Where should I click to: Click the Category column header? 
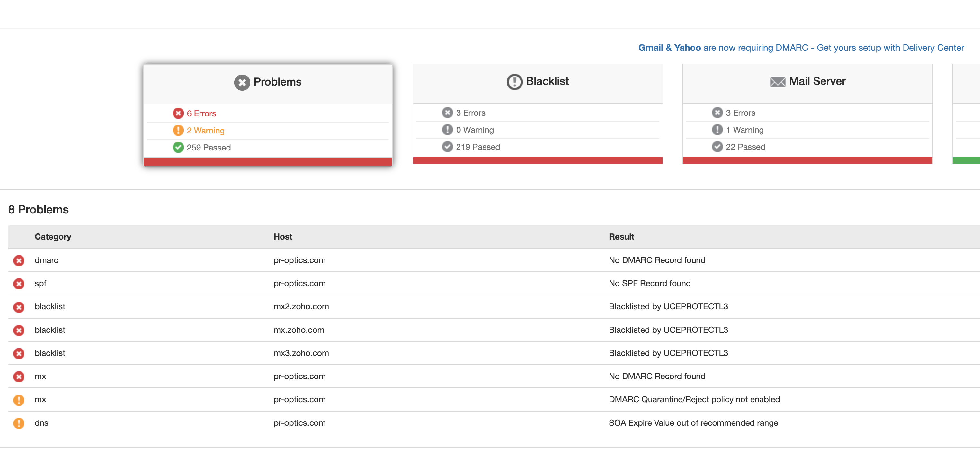[53, 236]
